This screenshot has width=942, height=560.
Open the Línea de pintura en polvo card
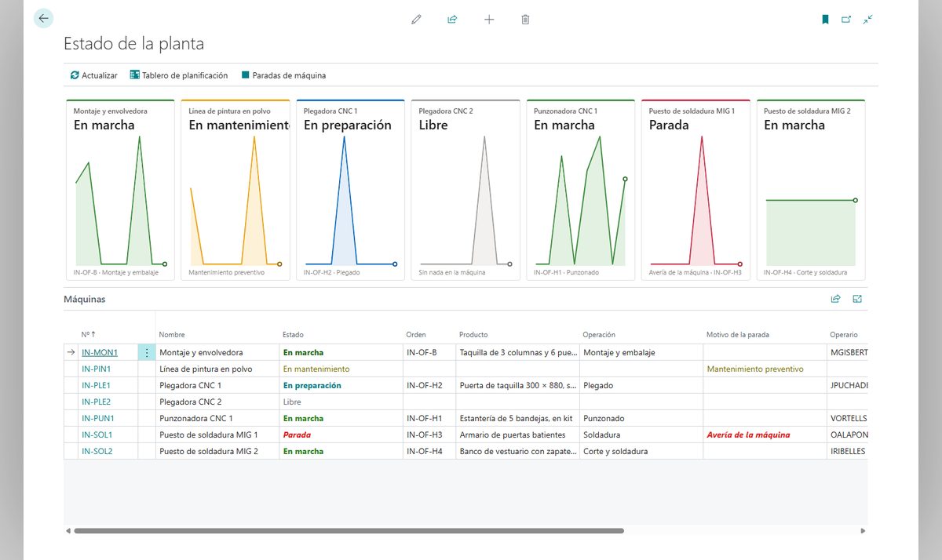pyautogui.click(x=235, y=190)
